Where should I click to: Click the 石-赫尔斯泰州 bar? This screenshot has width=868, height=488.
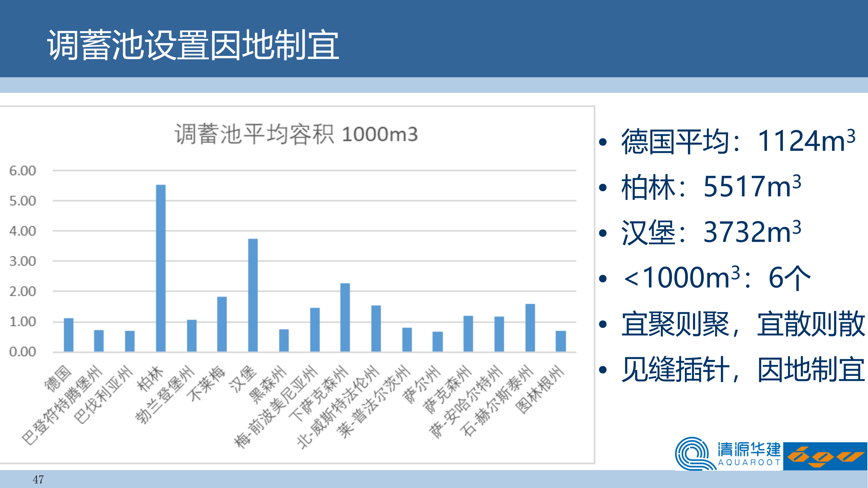pos(530,327)
